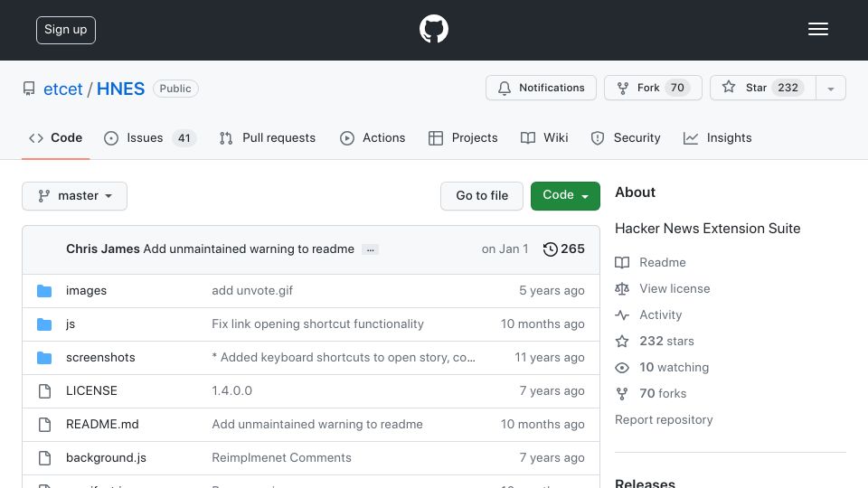The height and width of the screenshot is (488, 868).
Task: Star the repository with Star button
Action: point(763,88)
